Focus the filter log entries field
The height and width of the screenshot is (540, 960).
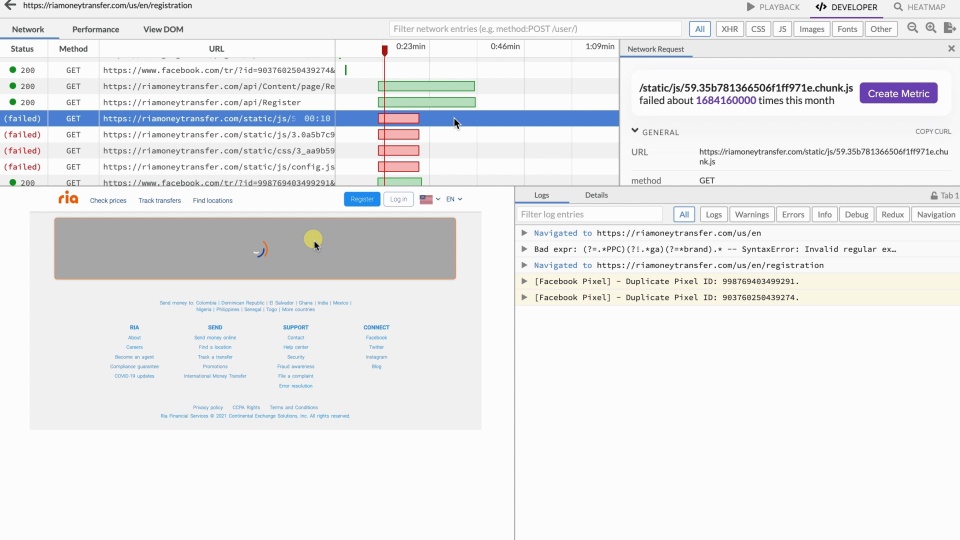(x=590, y=214)
